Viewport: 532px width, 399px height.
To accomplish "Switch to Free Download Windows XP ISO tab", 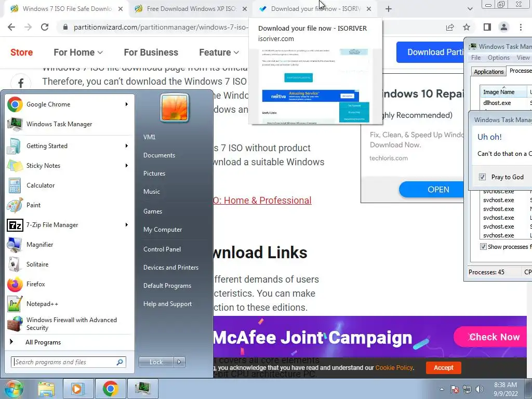I will [x=191, y=9].
